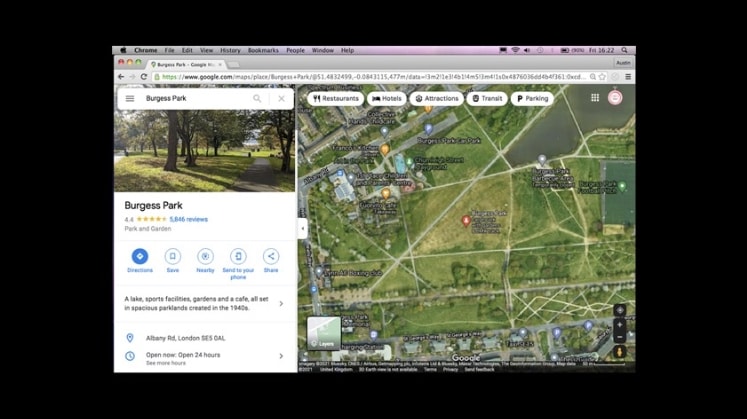
Task: Collapse the side panel
Action: pos(302,228)
